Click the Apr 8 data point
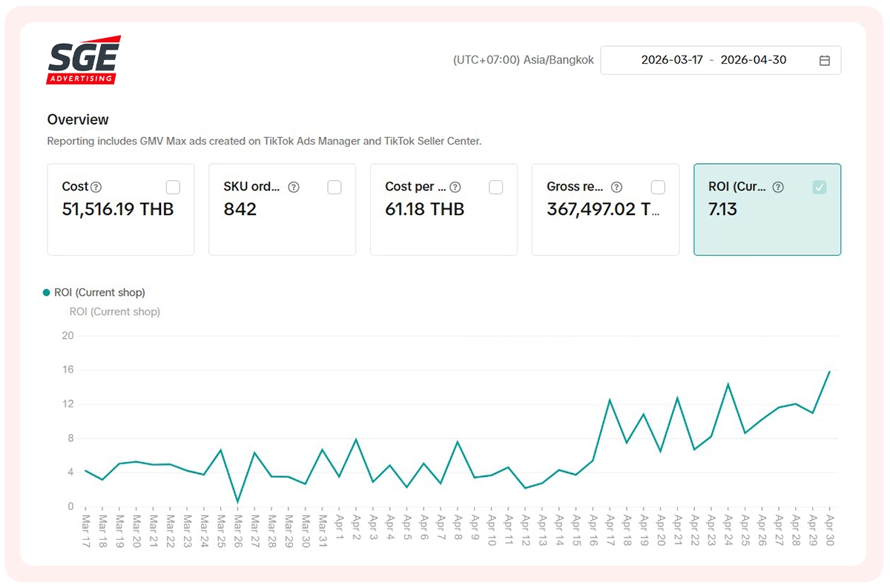The image size is (890, 588). coord(458,442)
